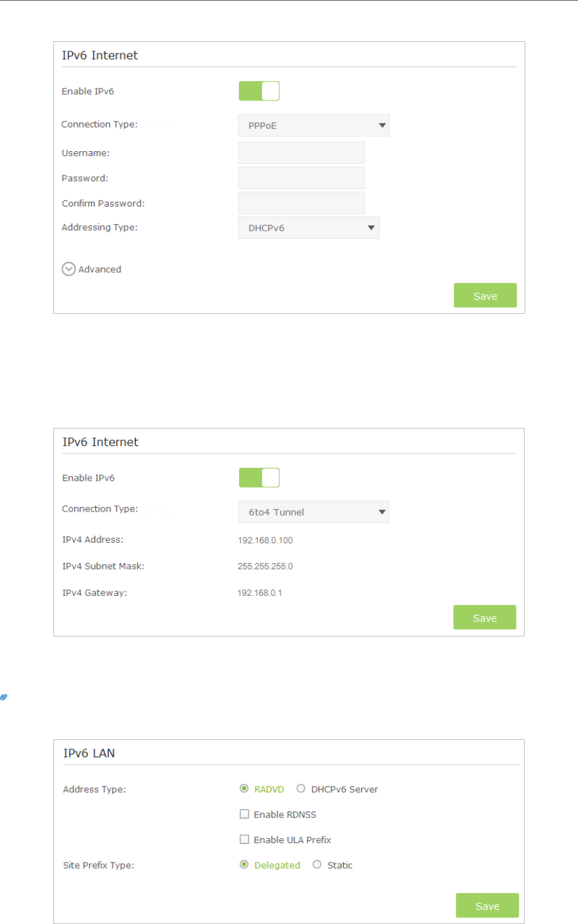Click the Password input field
The height and width of the screenshot is (924, 578).
(x=301, y=178)
